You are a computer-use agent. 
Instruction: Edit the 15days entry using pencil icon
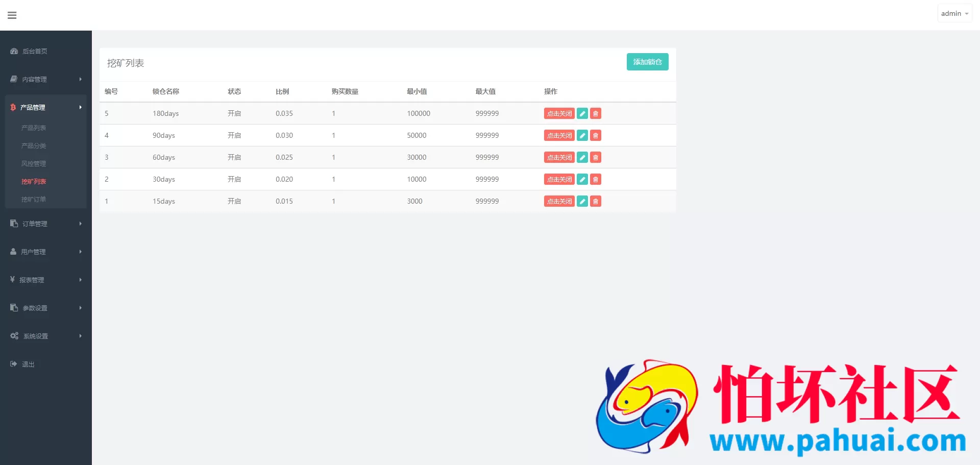pos(582,201)
